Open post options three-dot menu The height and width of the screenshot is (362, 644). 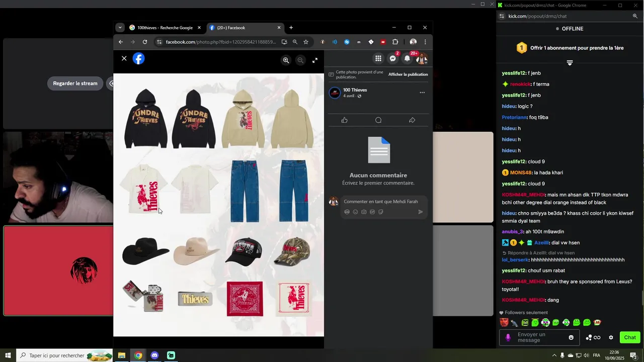[x=422, y=93]
